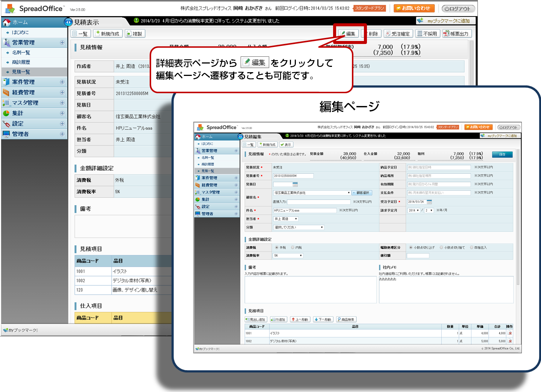Select the 内税 radio button

(292, 248)
